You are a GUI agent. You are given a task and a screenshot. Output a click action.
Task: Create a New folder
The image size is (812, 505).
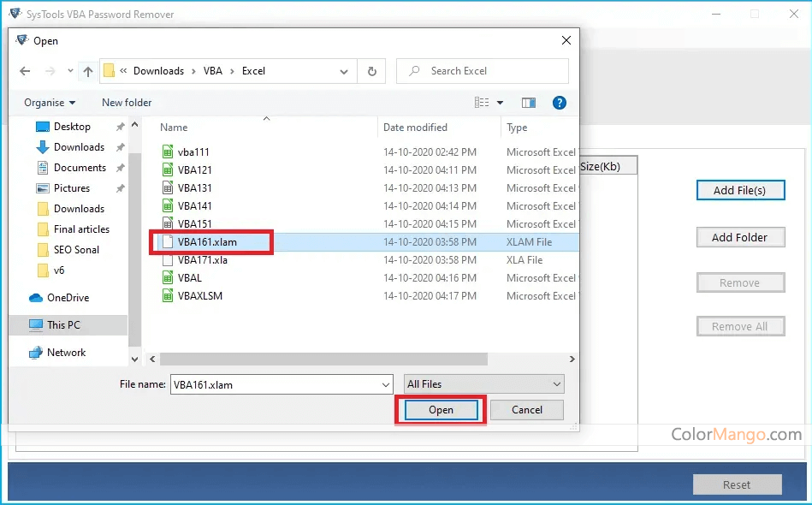127,103
